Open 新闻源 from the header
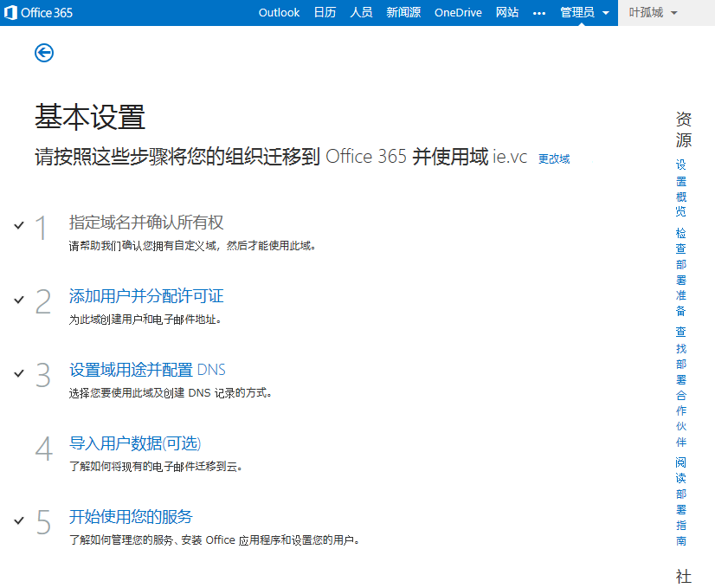The width and height of the screenshot is (715, 588). pos(403,13)
